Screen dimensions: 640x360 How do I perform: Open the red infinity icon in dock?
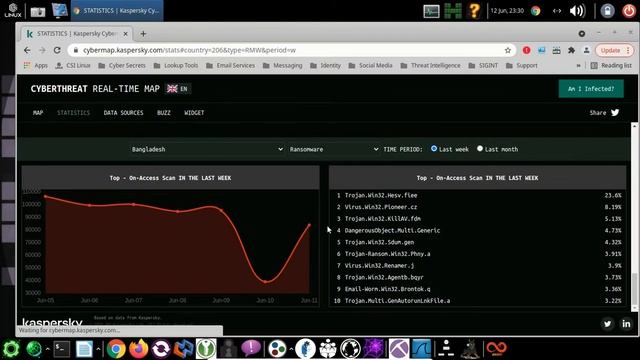tap(496, 348)
